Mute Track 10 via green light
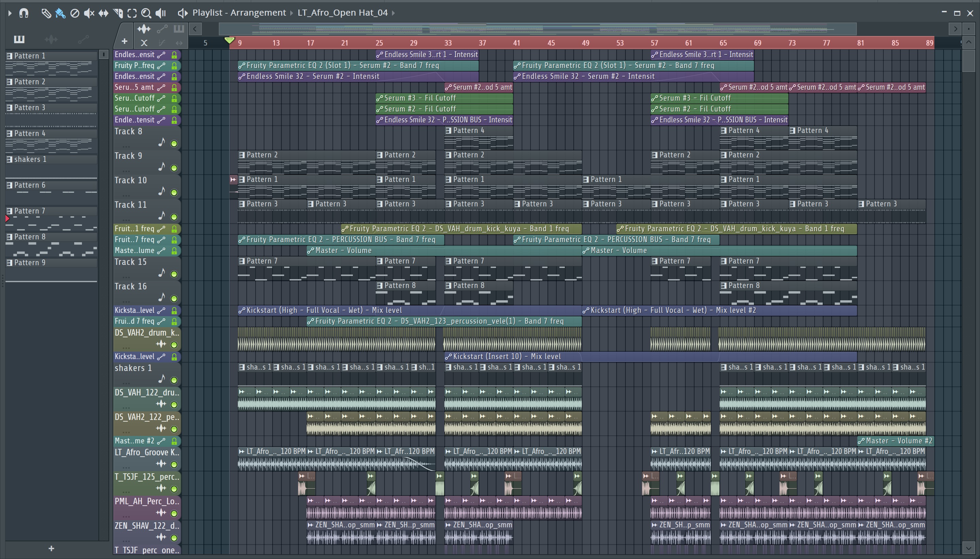 pyautogui.click(x=174, y=193)
